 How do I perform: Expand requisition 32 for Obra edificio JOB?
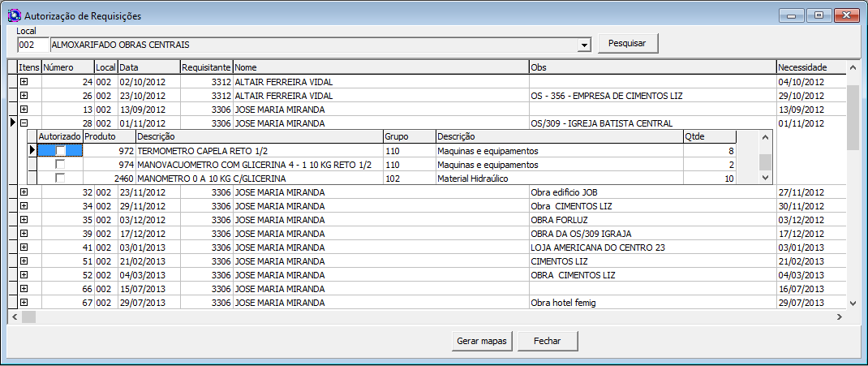click(24, 192)
